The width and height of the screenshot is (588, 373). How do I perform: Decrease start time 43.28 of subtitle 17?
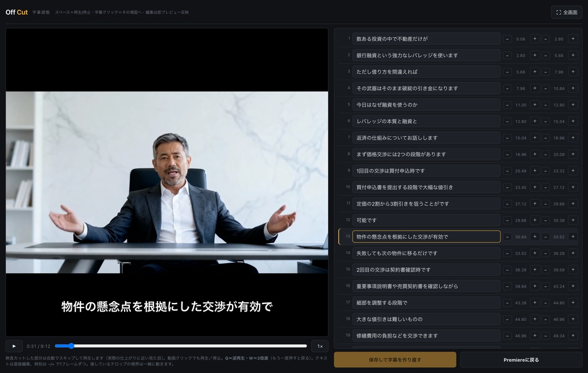(x=508, y=303)
